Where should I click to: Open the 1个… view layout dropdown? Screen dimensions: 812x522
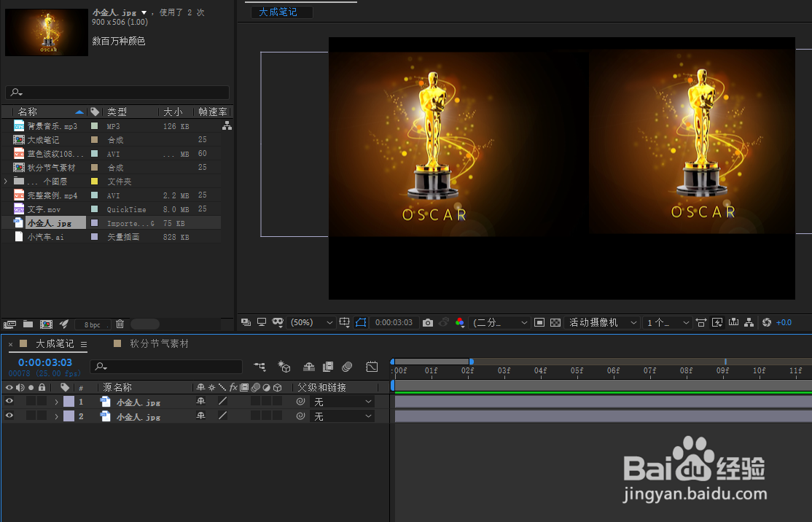pos(668,323)
